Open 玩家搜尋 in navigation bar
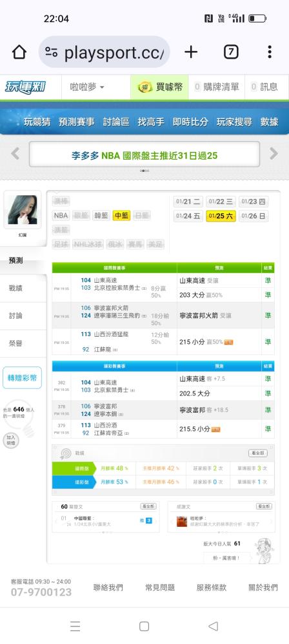Viewport: 289px width, 644px height. point(234,122)
